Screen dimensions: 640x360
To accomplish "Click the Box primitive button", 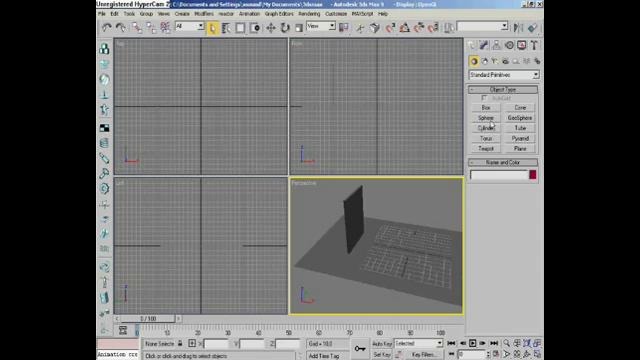I will pos(486,108).
